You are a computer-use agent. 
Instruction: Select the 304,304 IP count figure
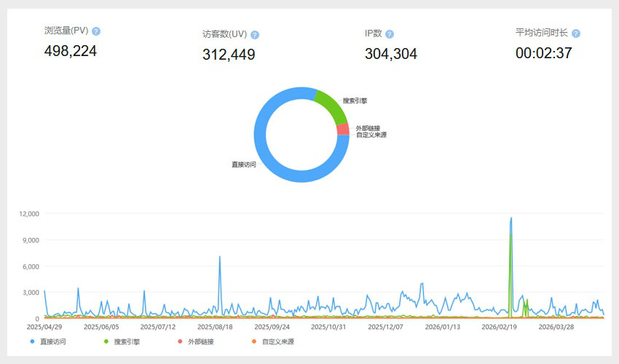[391, 54]
